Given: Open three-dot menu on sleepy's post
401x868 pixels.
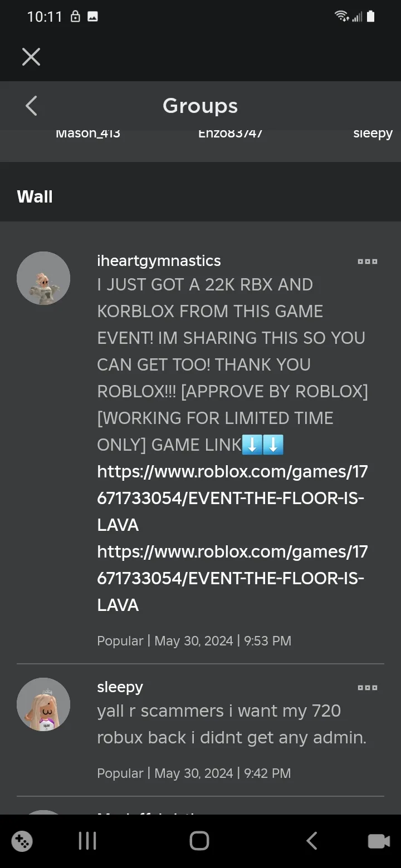Looking at the screenshot, I should 368,688.
